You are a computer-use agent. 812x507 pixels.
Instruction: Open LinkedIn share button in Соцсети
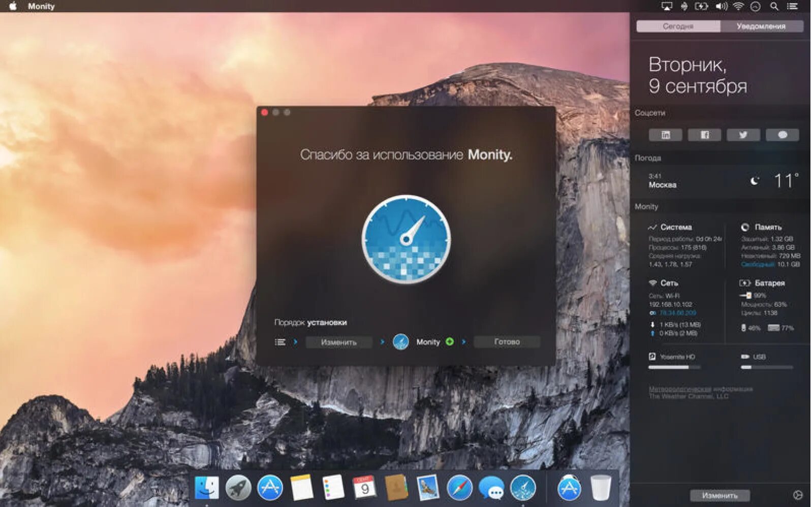coord(665,135)
